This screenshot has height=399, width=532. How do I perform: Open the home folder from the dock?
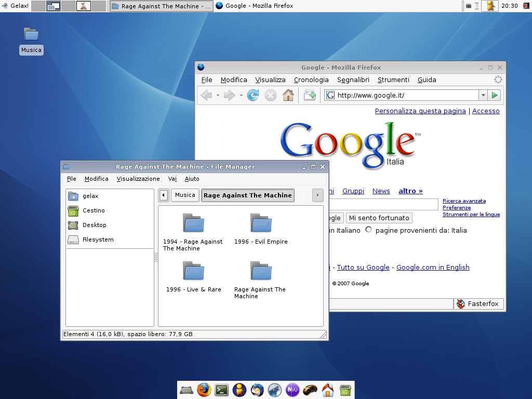pos(328,390)
